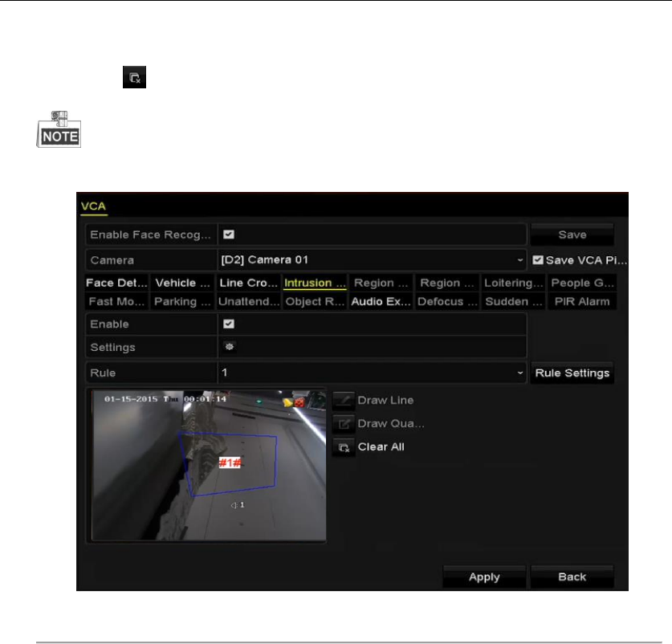Click the Settings gear icon
Screen dimensions: 672x644
pyautogui.click(x=230, y=346)
